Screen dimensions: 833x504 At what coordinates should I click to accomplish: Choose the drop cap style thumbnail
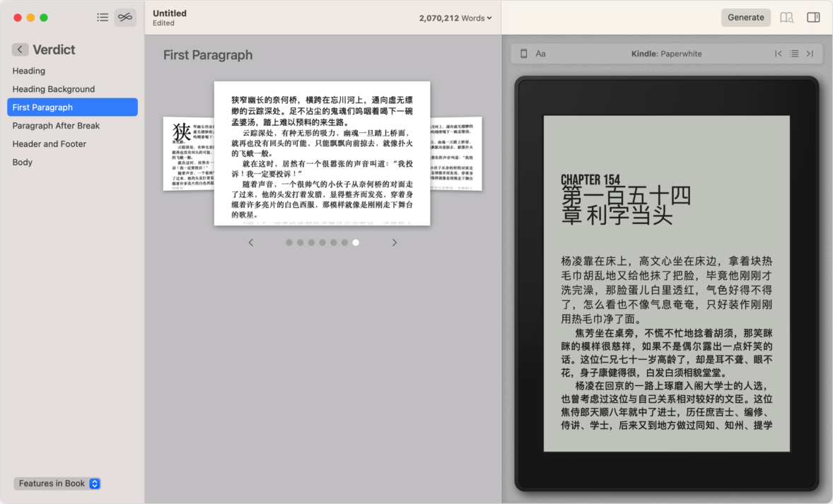tap(189, 153)
